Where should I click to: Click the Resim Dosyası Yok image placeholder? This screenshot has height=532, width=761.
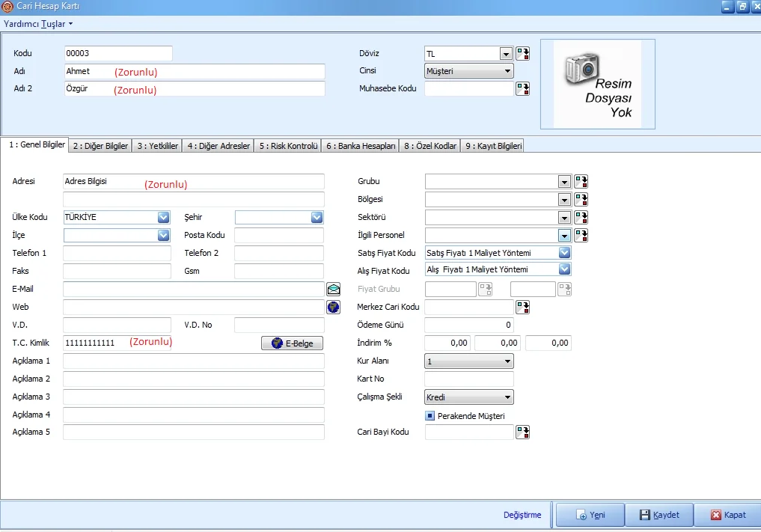597,84
